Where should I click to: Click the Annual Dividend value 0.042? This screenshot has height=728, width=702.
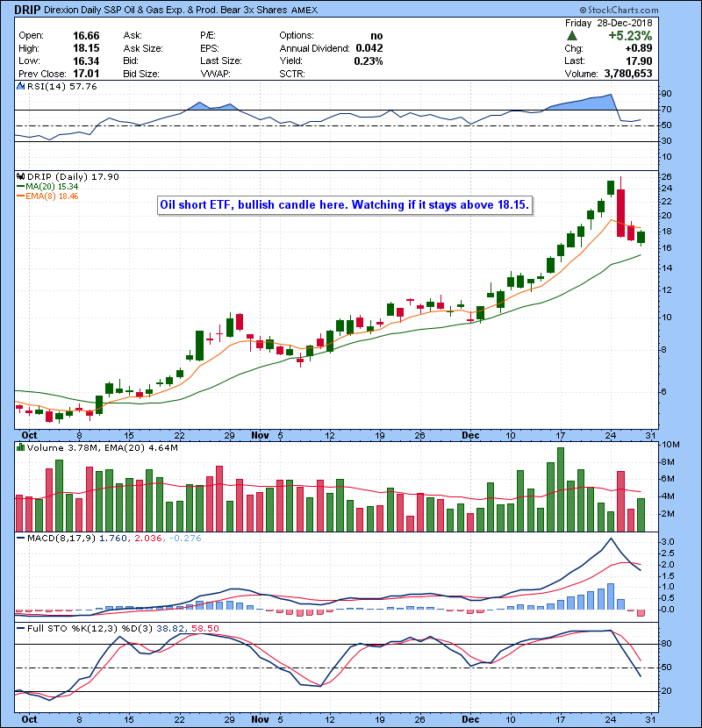(369, 48)
